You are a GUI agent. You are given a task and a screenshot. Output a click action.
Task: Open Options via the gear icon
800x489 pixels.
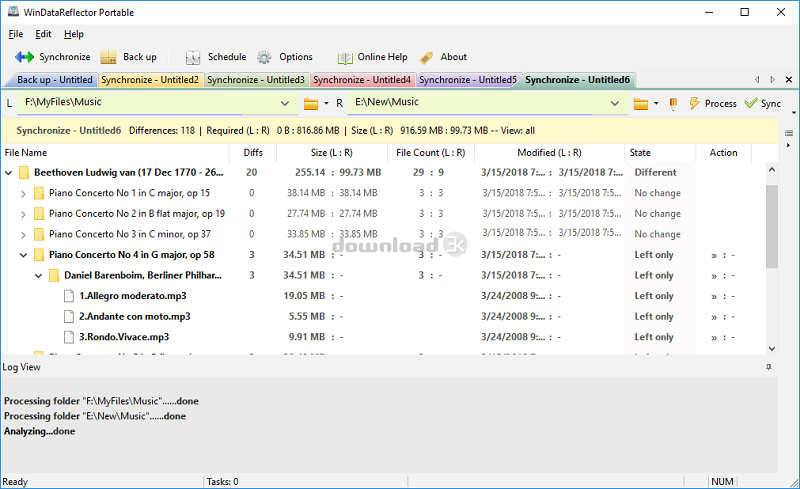pyautogui.click(x=265, y=57)
